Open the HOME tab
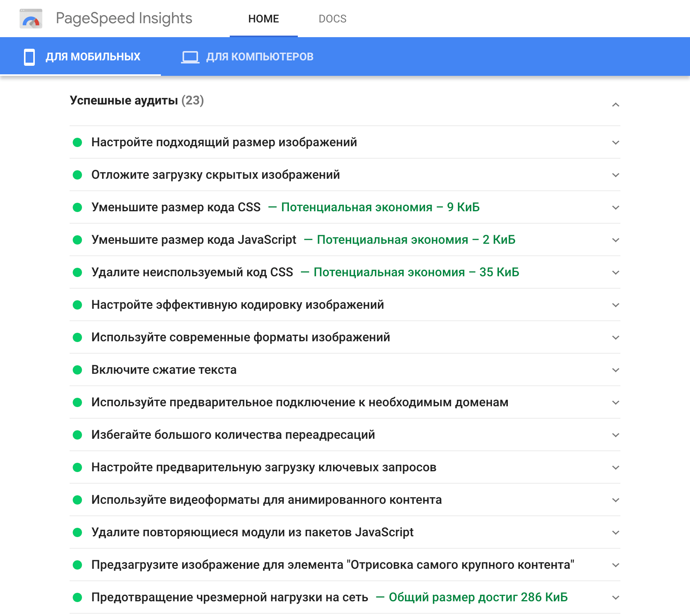This screenshot has width=690, height=616. click(x=263, y=19)
